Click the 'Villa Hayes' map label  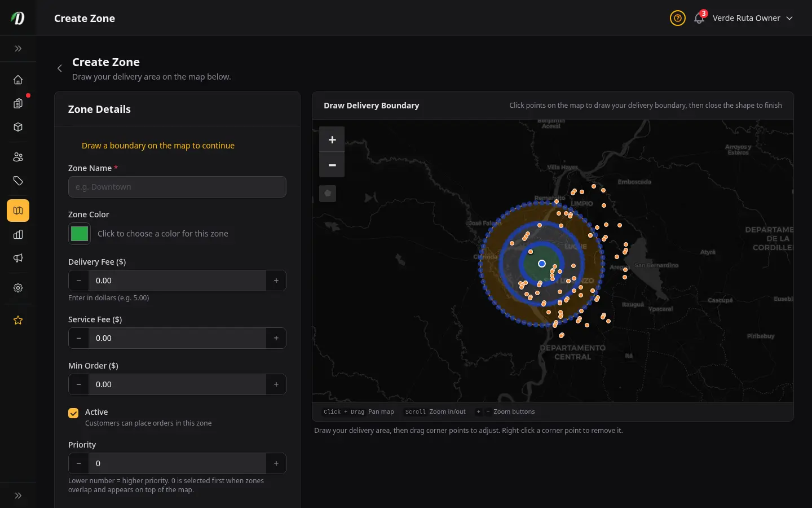click(x=563, y=167)
